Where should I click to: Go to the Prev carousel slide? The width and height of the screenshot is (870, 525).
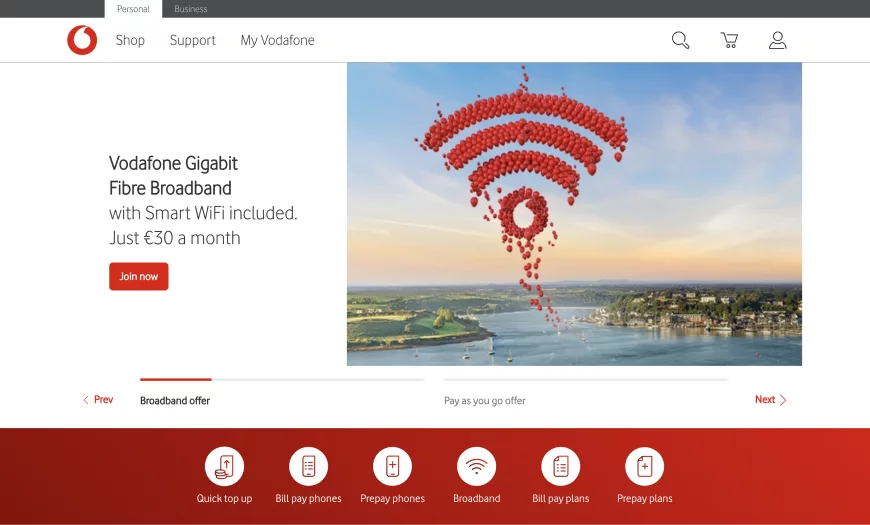pyautogui.click(x=98, y=400)
